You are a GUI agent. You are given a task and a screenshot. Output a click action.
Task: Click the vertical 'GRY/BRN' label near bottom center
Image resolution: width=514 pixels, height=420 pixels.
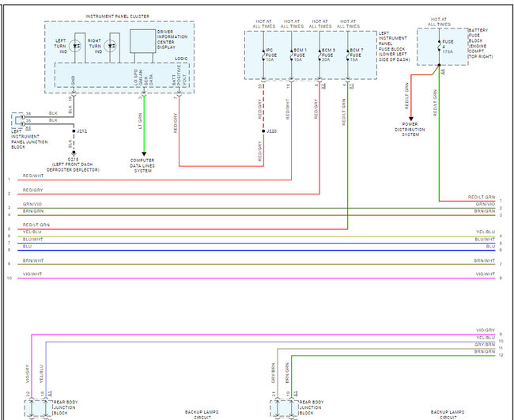coord(274,373)
